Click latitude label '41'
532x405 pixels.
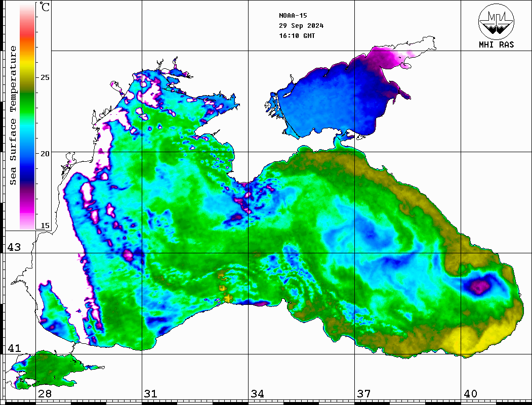tap(14, 348)
